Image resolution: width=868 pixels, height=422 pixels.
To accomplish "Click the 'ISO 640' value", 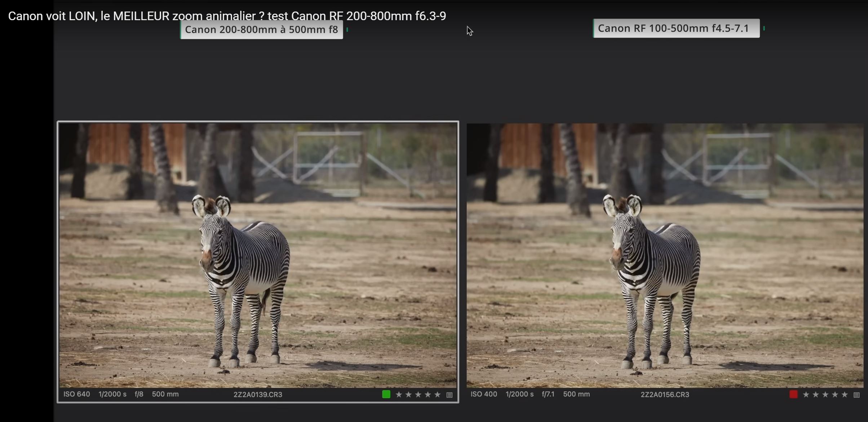I will (77, 394).
